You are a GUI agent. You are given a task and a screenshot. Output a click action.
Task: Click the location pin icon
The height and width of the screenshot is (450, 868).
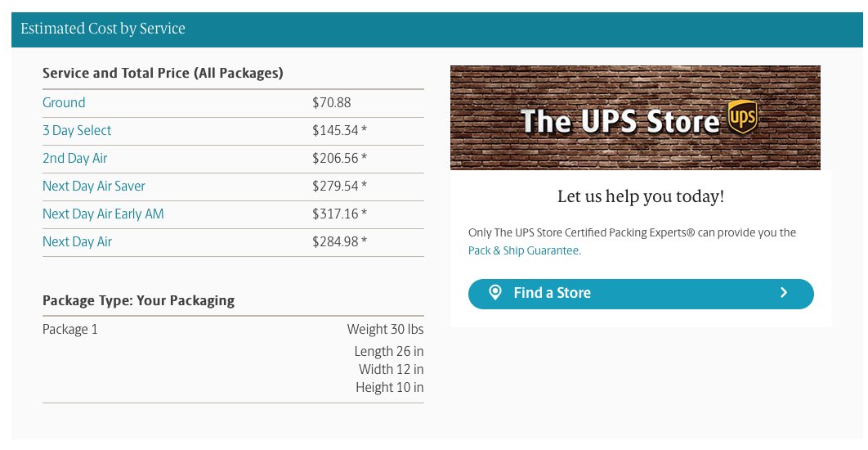click(x=495, y=293)
